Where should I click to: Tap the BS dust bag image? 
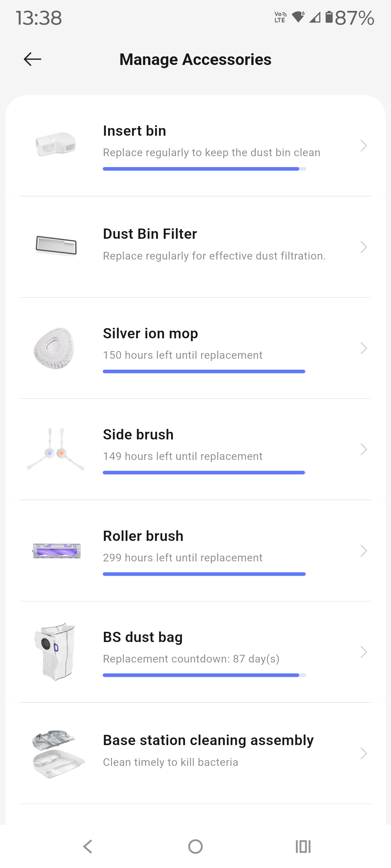click(55, 651)
